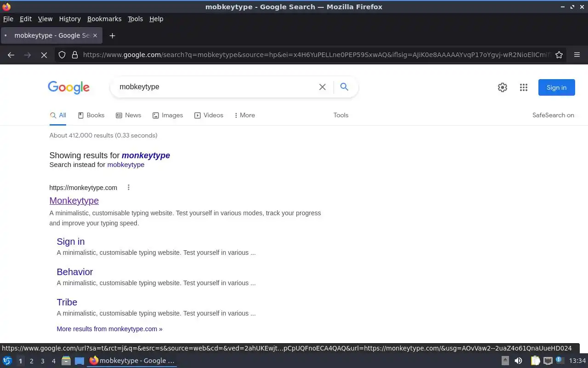
Task: Open the Tribe sitelink result
Action: [67, 302]
